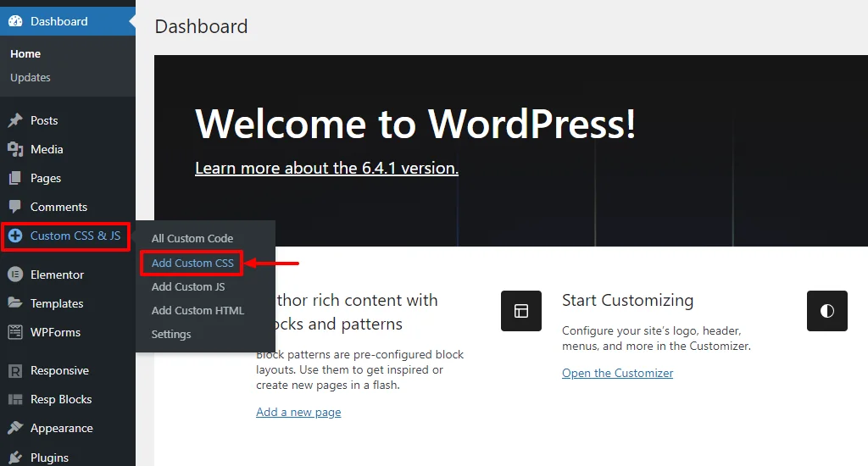The height and width of the screenshot is (466, 868).
Task: Choose Add Custom JS in flyout
Action: tap(188, 286)
